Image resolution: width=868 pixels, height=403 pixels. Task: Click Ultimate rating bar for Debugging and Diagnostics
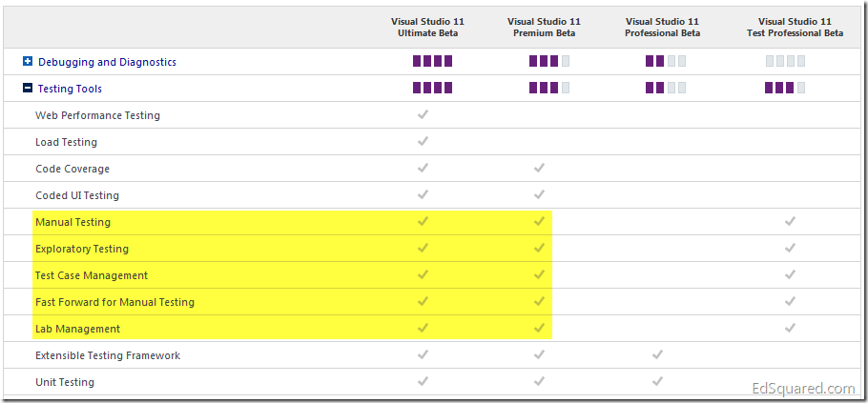point(432,61)
